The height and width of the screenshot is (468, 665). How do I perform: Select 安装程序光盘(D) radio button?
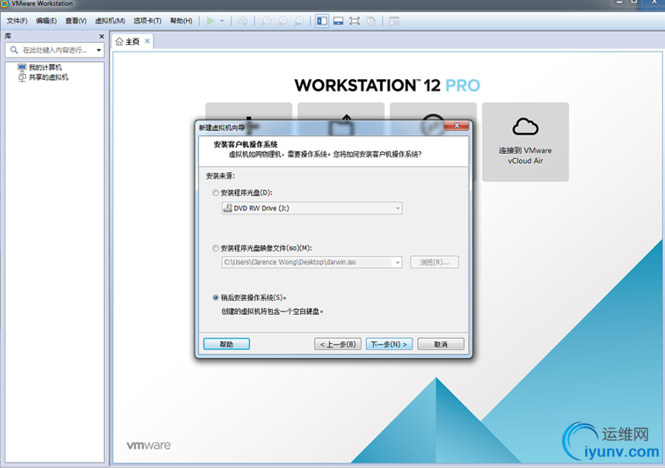[x=215, y=193]
